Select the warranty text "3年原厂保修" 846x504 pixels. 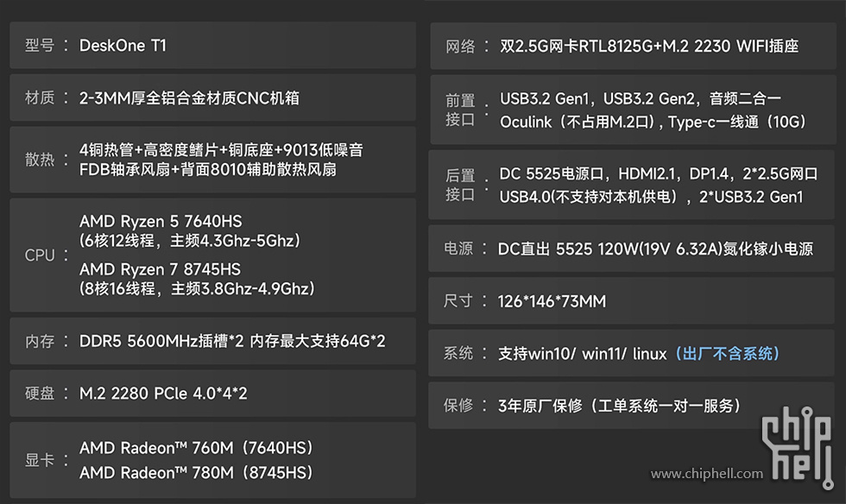[540, 406]
